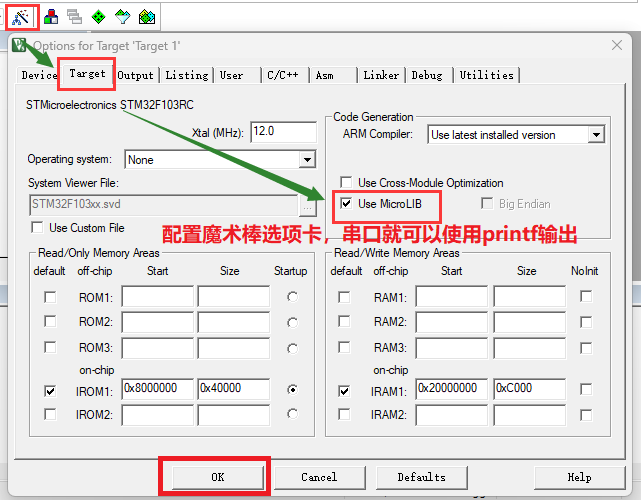Enable Use Custom File checkbox

[37, 227]
